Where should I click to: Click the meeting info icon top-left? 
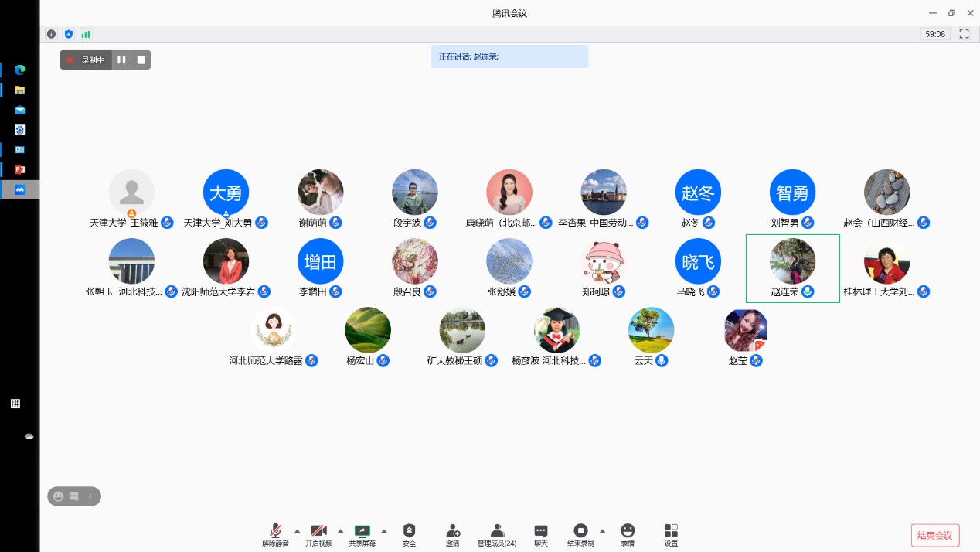point(51,34)
